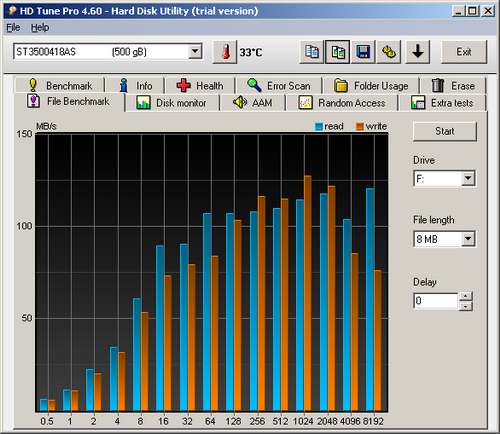500x434 pixels.
Task: Open the Benchmark tab
Action: pos(60,86)
